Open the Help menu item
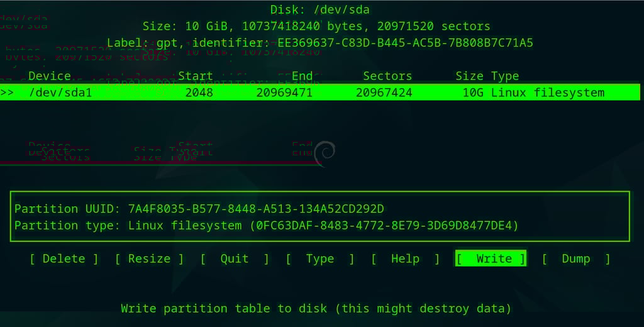 [x=406, y=259]
